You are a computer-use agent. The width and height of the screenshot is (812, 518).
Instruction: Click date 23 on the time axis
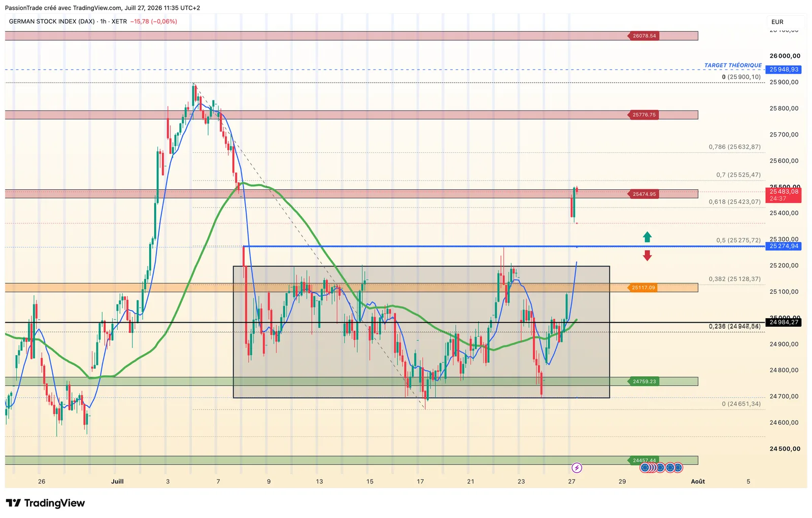(521, 481)
